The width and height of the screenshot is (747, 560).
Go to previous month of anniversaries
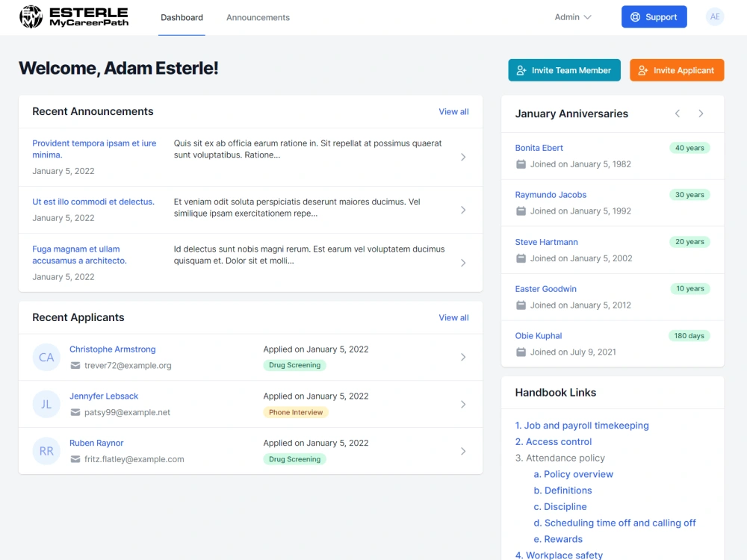coord(678,113)
